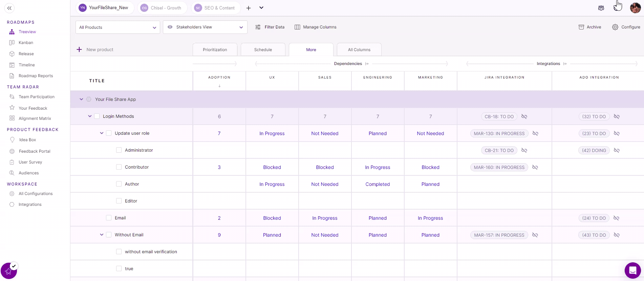Unlink Jira issue MAR-160 on Contributor row

tap(535, 167)
